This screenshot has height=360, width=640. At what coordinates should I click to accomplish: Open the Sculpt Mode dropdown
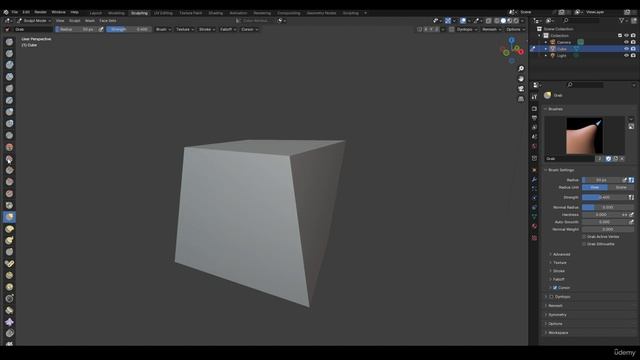click(x=34, y=20)
